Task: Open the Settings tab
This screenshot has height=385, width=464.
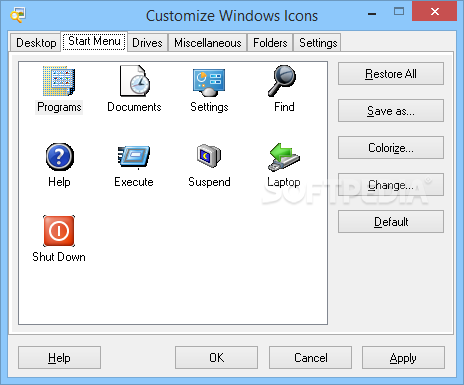Action: tap(318, 43)
